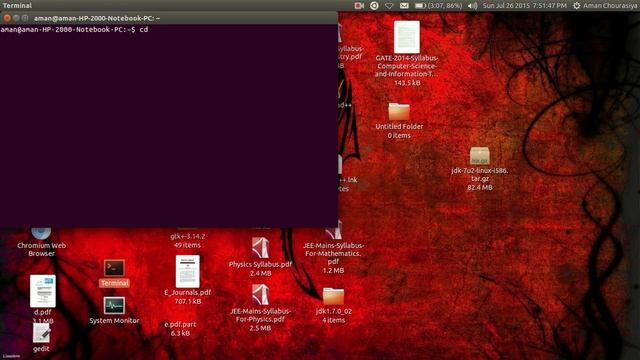Viewport: 640px width, 360px height.
Task: Select the e.pdf.part file label
Action: (180, 324)
